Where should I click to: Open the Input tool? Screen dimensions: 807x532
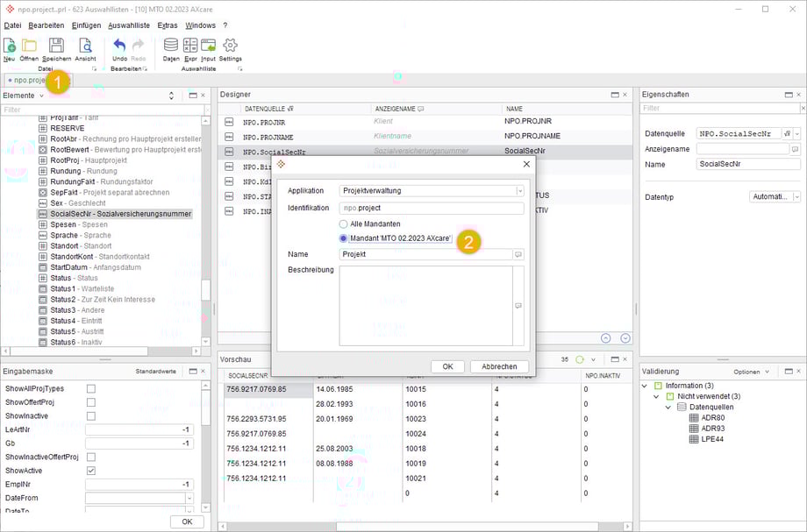209,46
